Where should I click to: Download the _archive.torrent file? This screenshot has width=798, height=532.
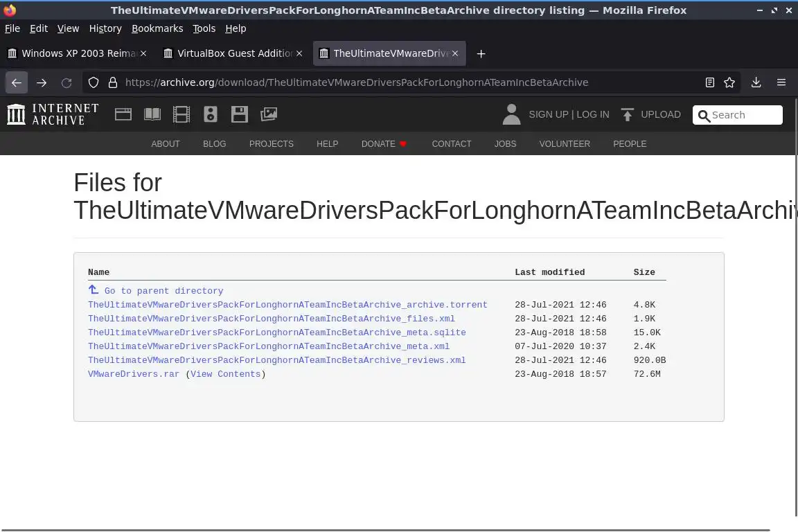point(287,304)
